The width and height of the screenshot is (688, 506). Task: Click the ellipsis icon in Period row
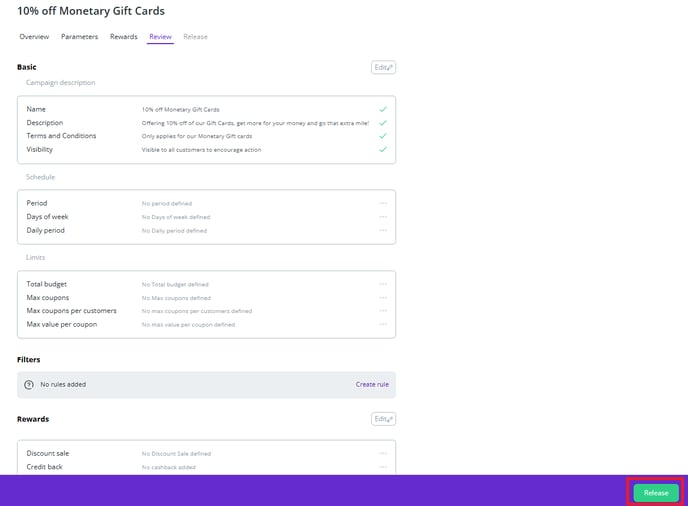pyautogui.click(x=383, y=203)
